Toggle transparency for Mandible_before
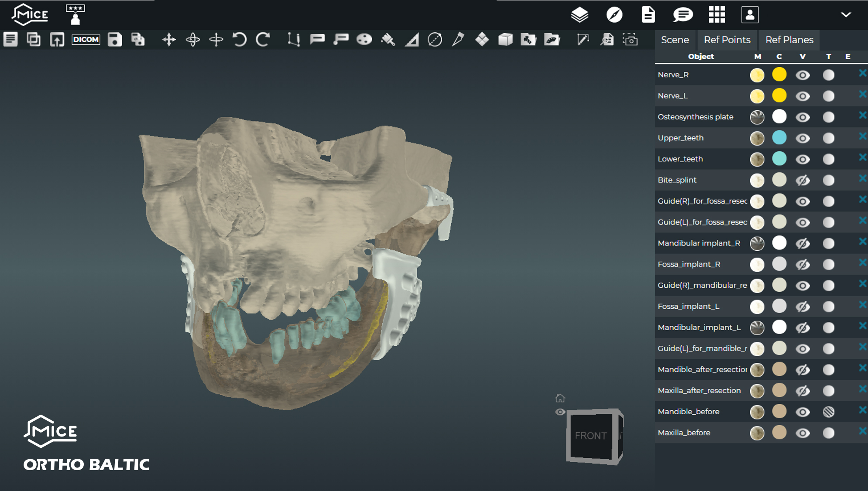Image resolution: width=868 pixels, height=491 pixels. [x=828, y=412]
